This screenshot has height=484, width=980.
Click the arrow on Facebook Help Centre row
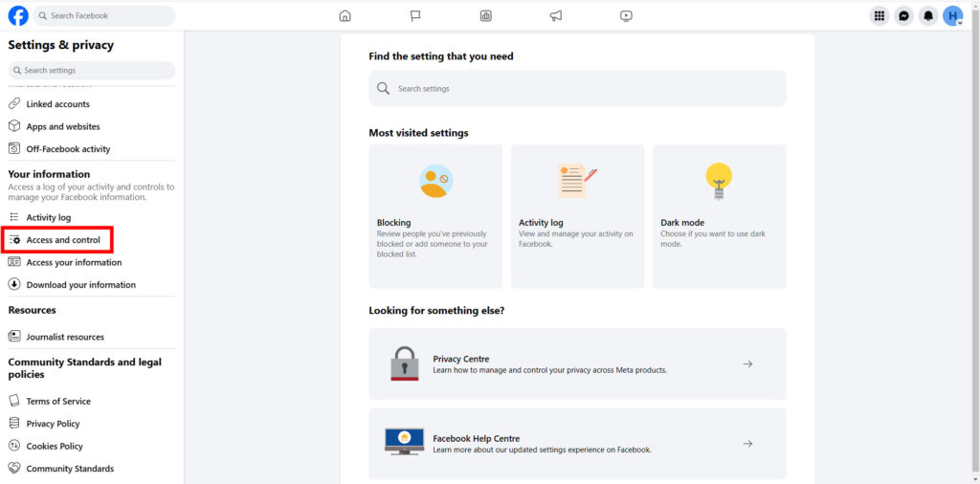pos(747,444)
